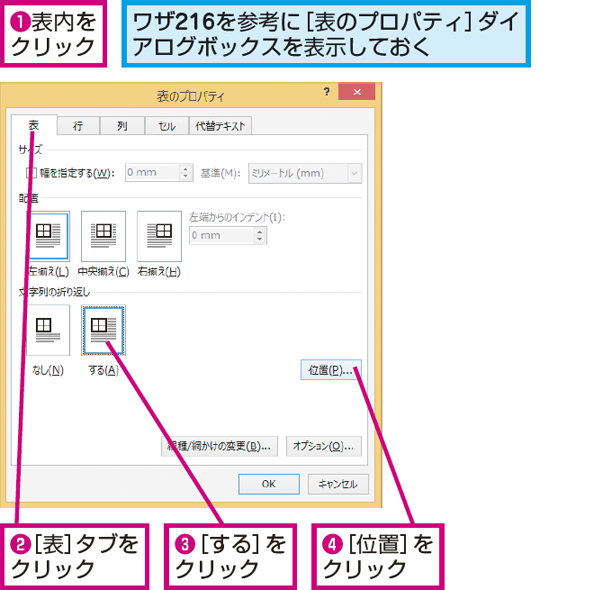Image resolution: width=600 pixels, height=590 pixels.
Task: Switch to the 列 tab
Action: click(122, 126)
